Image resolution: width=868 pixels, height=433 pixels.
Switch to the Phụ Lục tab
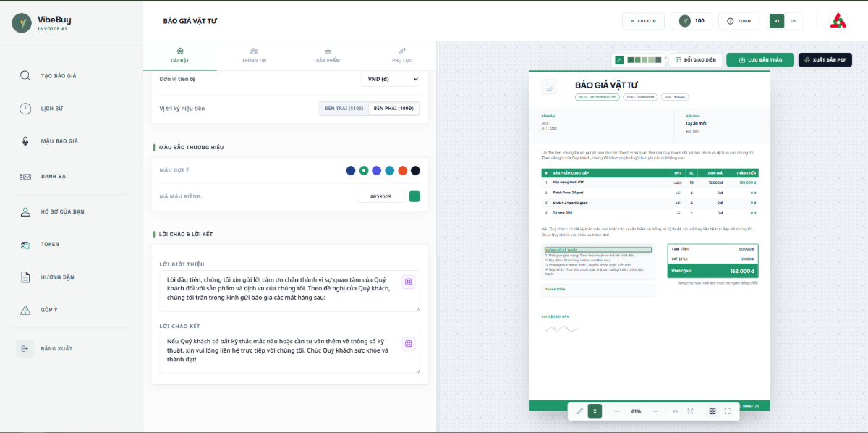tap(401, 55)
